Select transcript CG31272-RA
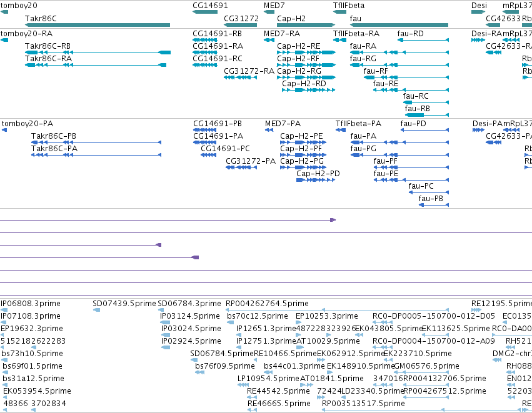532x413 pixels. pos(240,77)
